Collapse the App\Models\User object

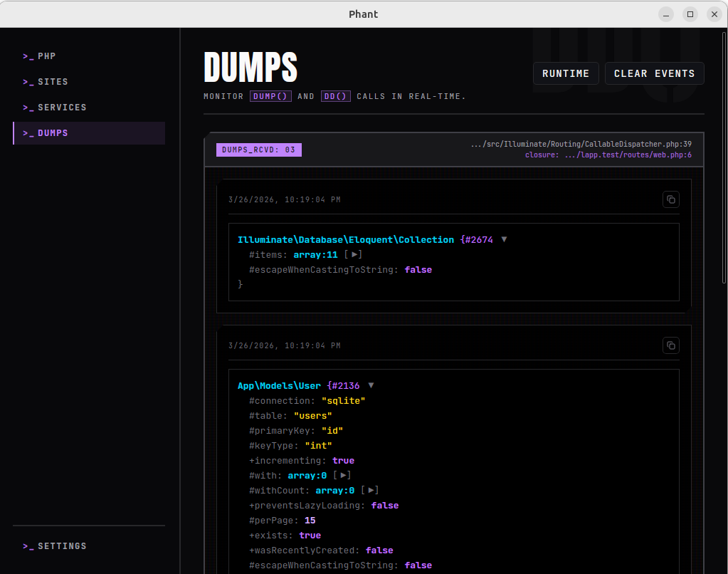coord(371,385)
